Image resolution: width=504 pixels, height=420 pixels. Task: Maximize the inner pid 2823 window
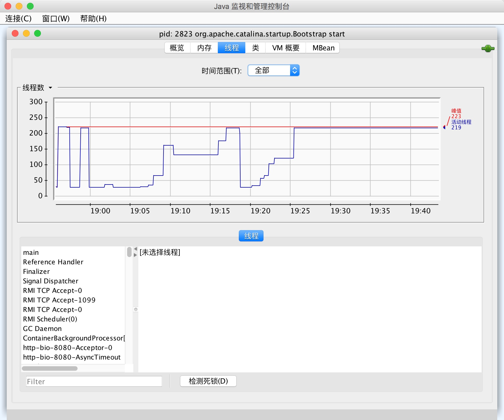pyautogui.click(x=38, y=34)
